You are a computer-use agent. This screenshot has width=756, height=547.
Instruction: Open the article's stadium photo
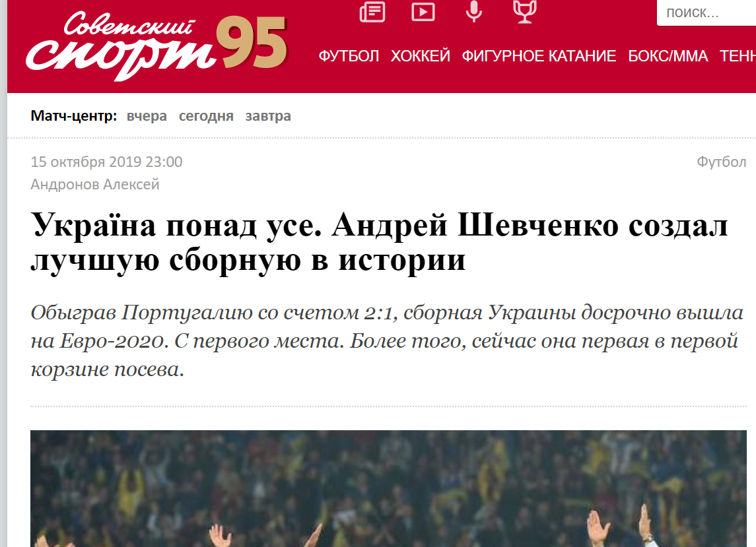(389, 489)
